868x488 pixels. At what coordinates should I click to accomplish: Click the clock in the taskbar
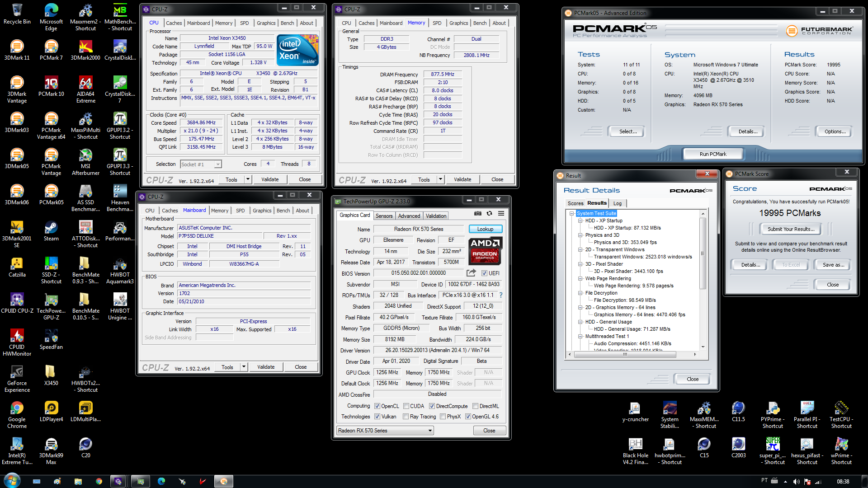pyautogui.click(x=843, y=482)
